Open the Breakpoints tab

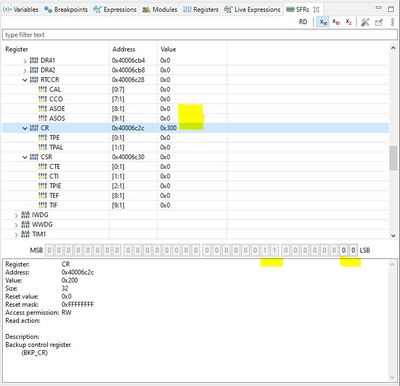coord(66,10)
